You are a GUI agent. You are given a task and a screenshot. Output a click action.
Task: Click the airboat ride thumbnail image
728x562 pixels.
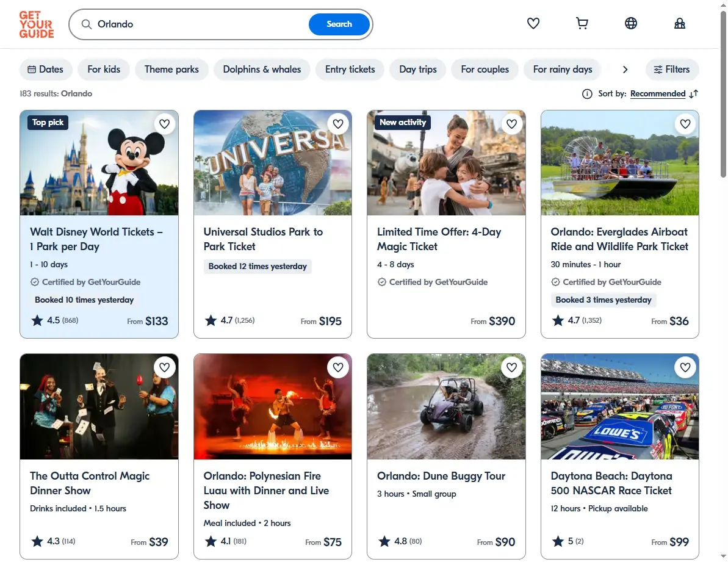click(620, 163)
